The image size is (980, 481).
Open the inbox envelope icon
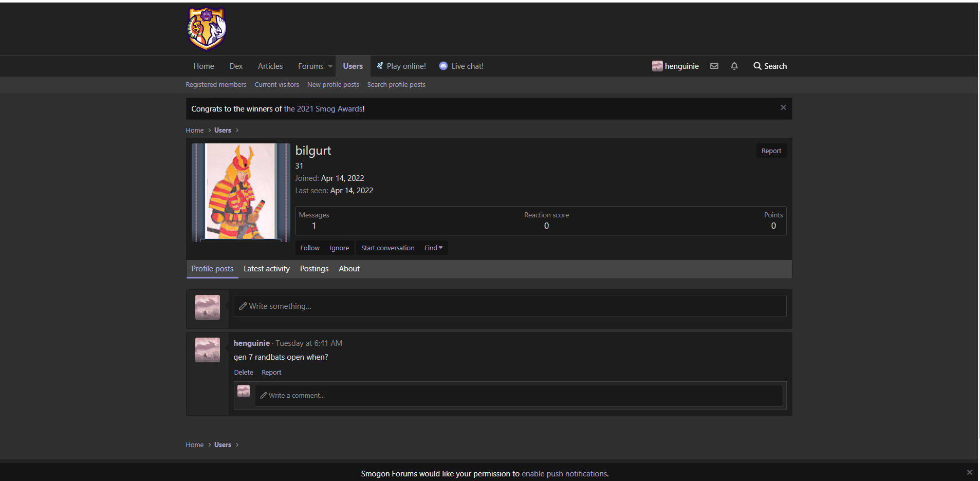(x=714, y=66)
